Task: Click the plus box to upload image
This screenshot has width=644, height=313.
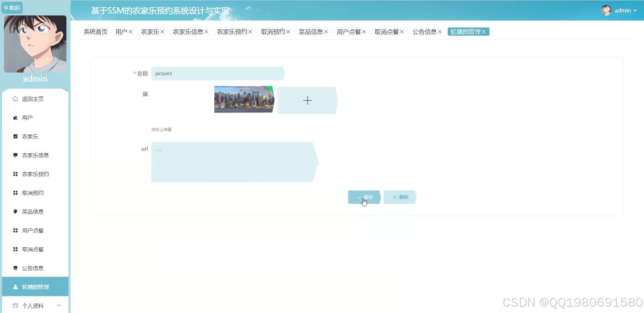Action: coord(307,100)
